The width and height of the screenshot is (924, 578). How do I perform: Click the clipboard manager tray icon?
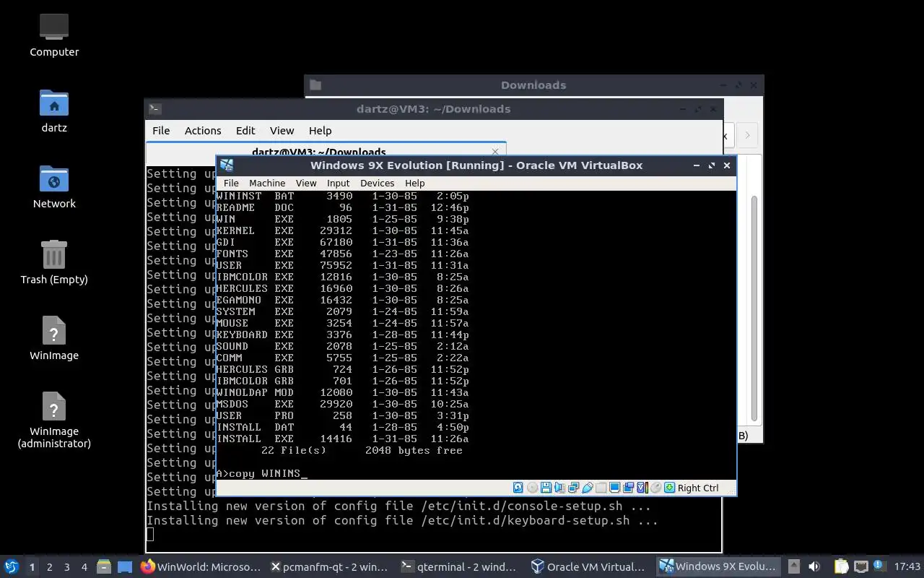[841, 566]
